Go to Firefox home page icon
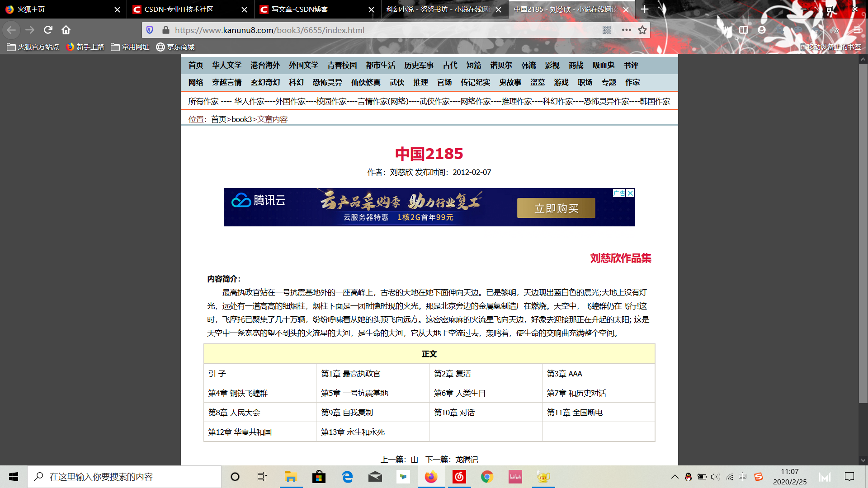The width and height of the screenshot is (868, 488). coord(66,30)
